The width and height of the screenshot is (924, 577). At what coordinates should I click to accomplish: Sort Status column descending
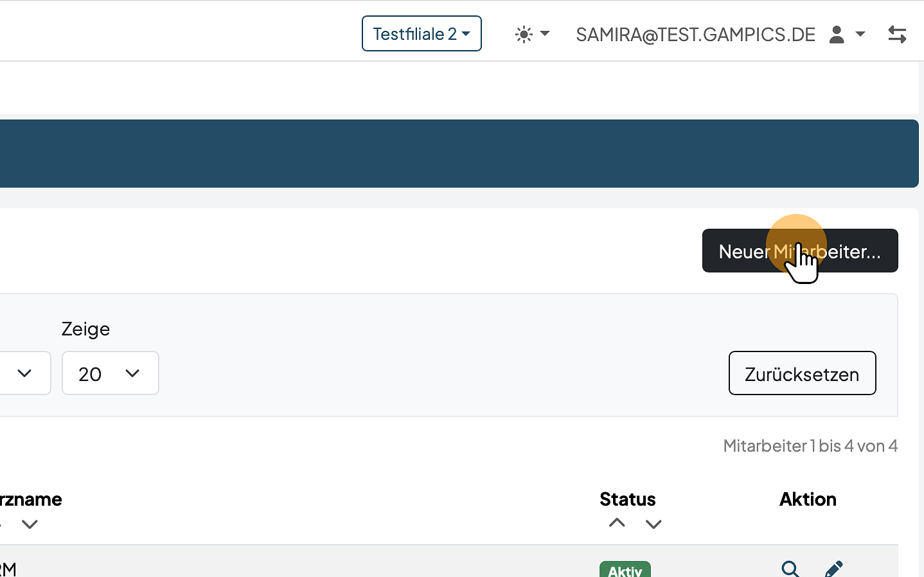[653, 524]
